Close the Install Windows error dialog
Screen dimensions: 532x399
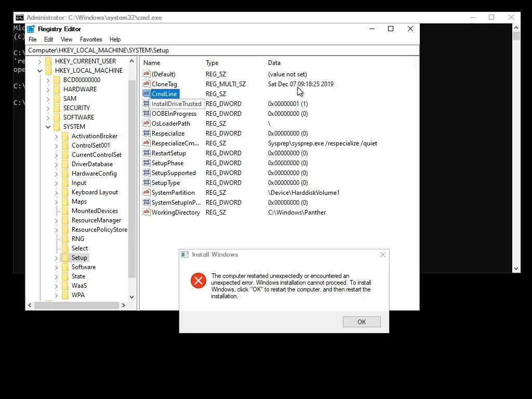tap(383, 255)
